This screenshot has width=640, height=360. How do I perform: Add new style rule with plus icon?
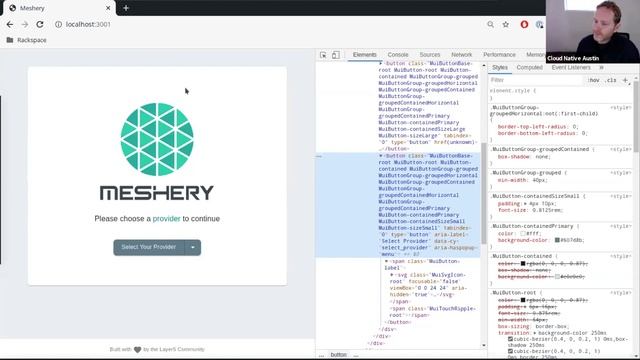pyautogui.click(x=625, y=80)
